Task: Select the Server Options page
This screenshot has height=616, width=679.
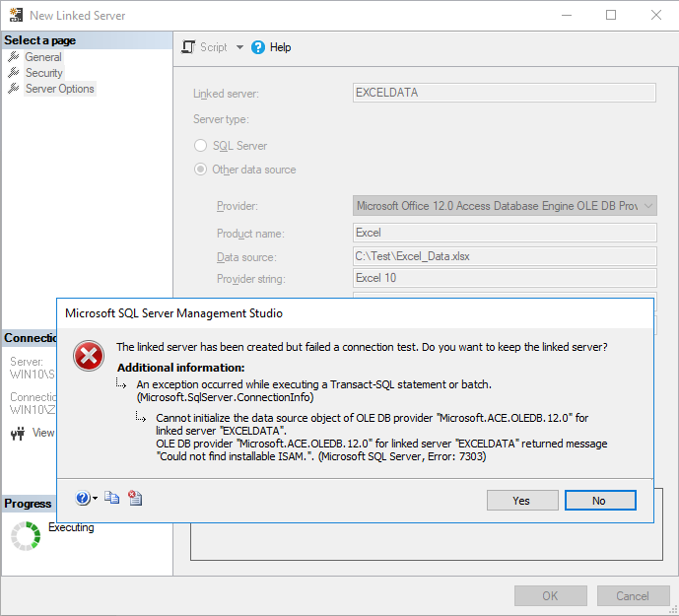Action: click(x=60, y=89)
